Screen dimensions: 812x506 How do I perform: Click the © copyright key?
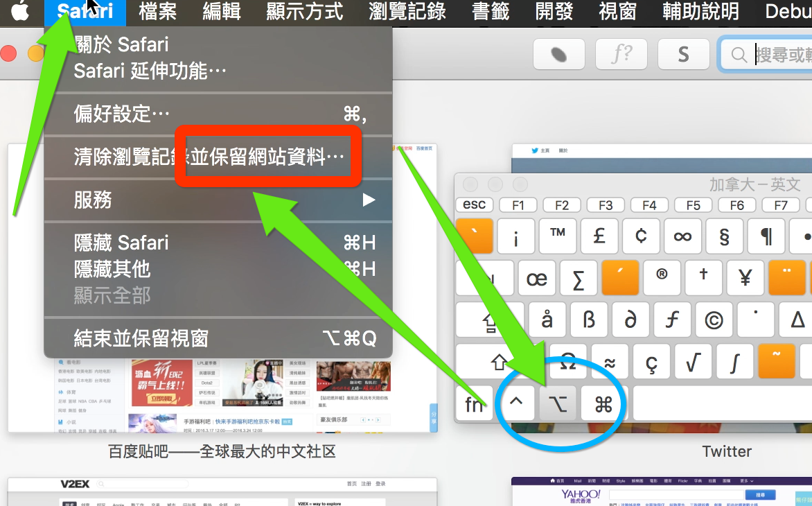pyautogui.click(x=714, y=320)
